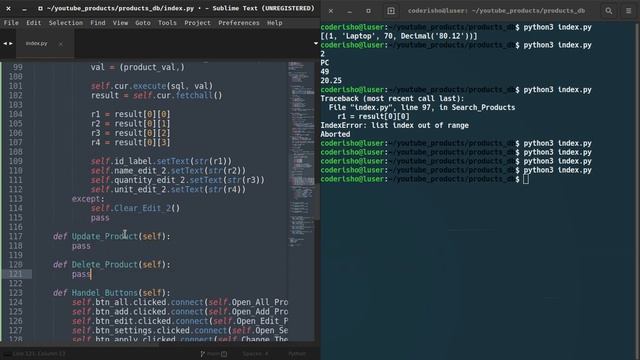Open the tab list dropdown arrow

tap(316, 43)
